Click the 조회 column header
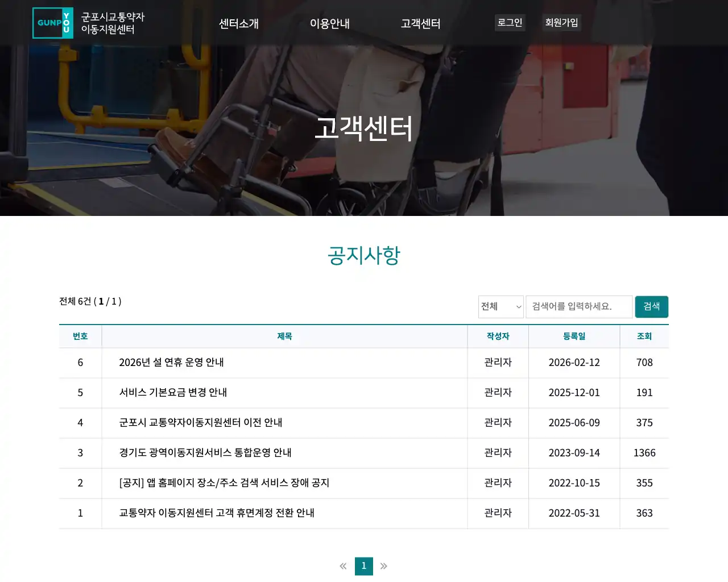This screenshot has height=582, width=728. point(644,336)
